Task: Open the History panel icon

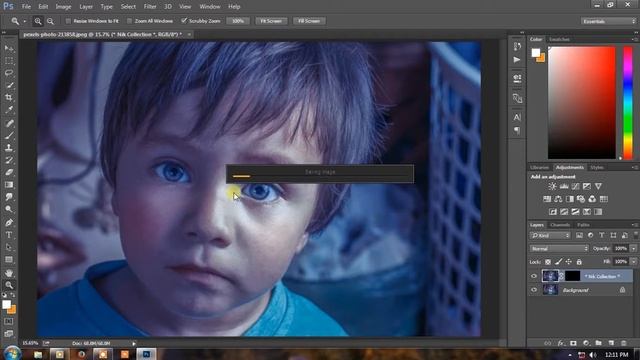Action: 517,47
